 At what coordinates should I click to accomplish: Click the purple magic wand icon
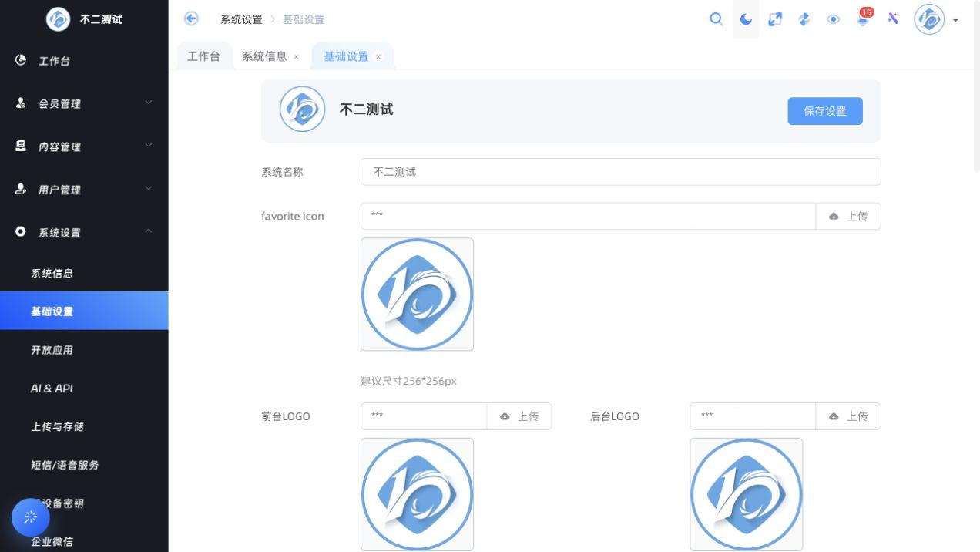893,19
